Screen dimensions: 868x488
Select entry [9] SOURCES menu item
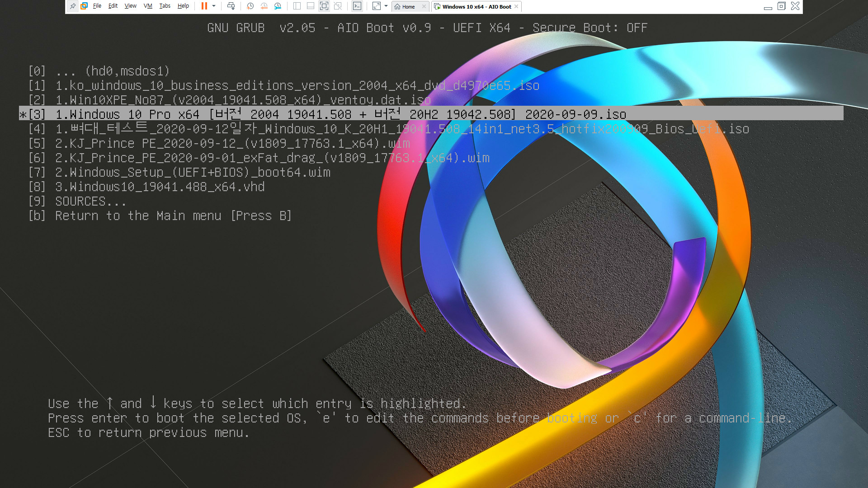coord(92,201)
